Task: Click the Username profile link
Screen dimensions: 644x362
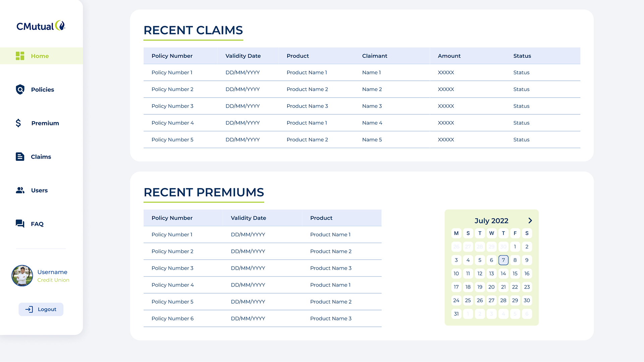Action: (52, 272)
